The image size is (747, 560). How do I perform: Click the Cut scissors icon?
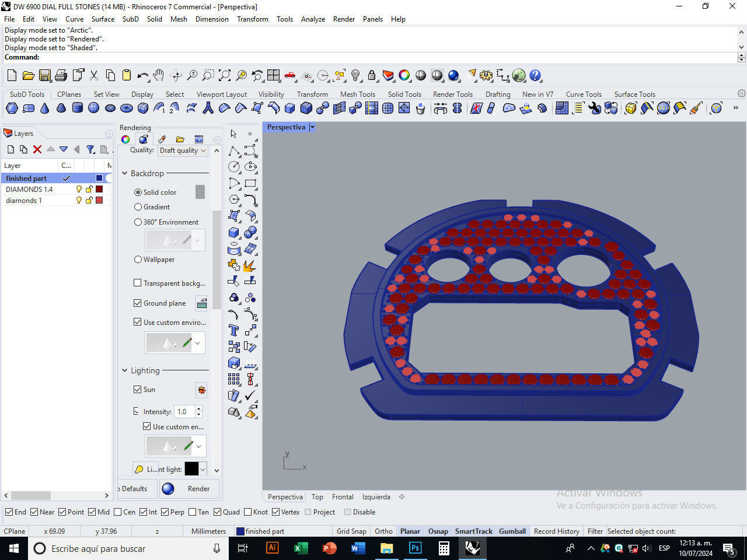[x=94, y=75]
